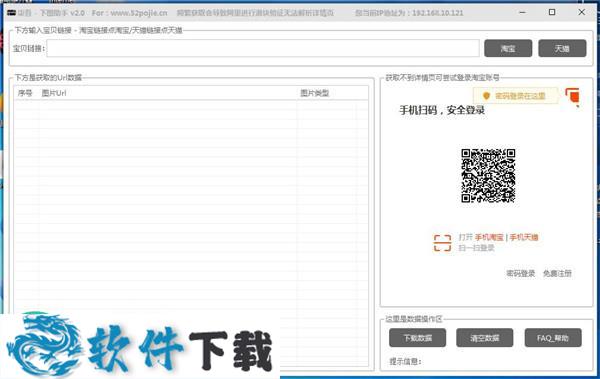Focus the 宝贝链接 input field
This screenshot has height=379, width=600.
pos(263,49)
